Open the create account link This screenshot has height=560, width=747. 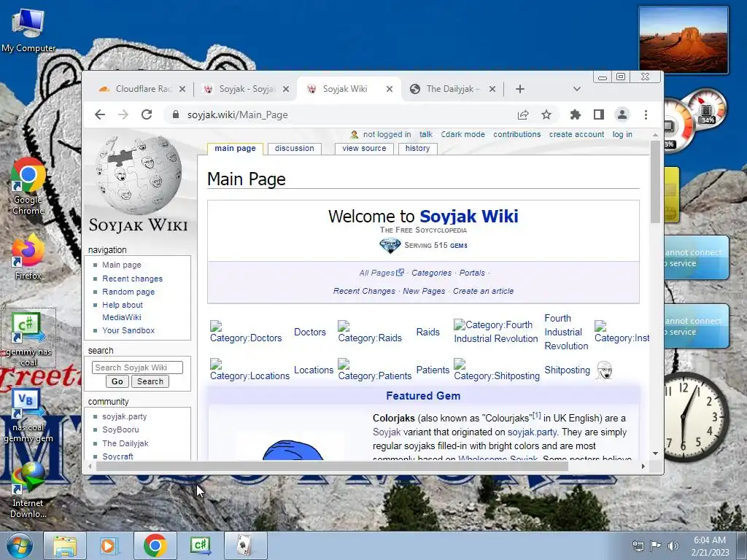576,135
